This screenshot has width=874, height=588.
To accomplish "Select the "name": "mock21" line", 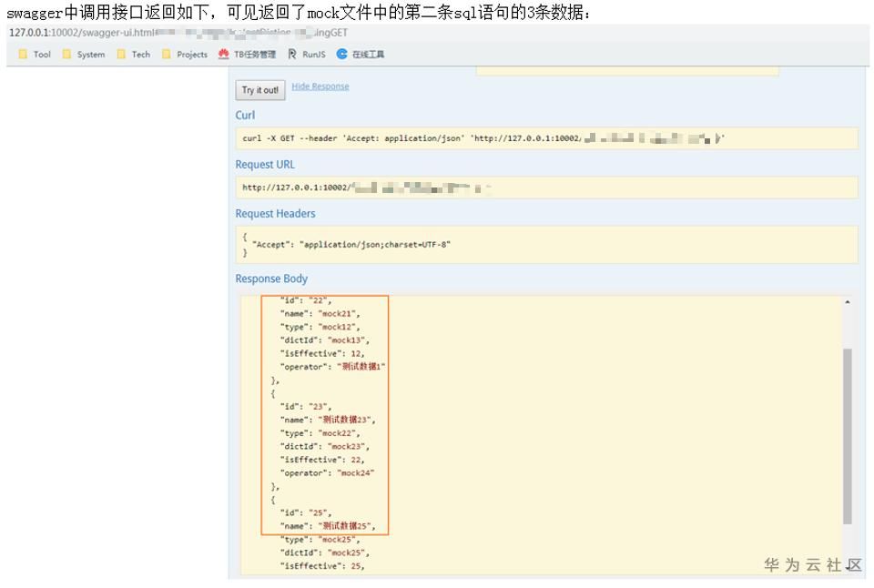I will pos(320,314).
